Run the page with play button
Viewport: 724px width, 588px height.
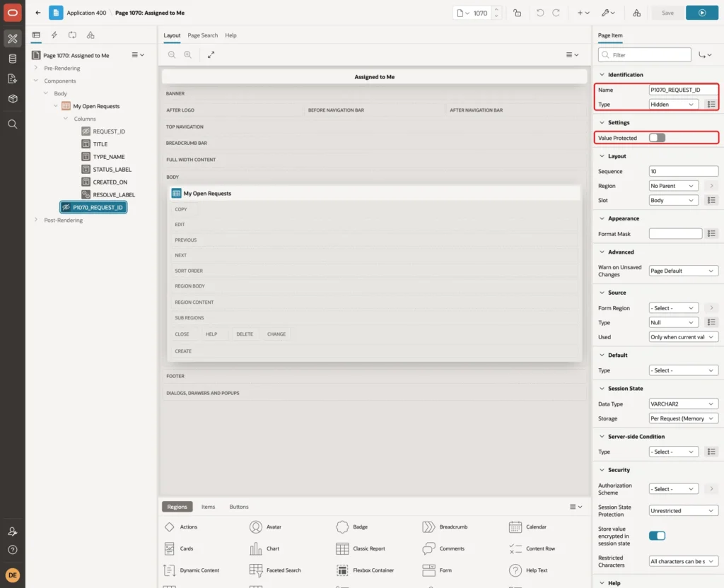click(x=702, y=13)
